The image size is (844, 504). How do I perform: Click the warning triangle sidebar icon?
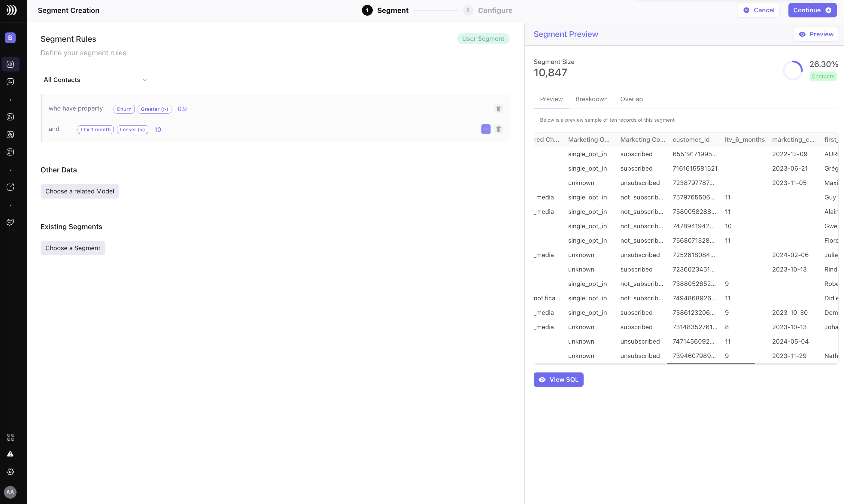tap(10, 454)
